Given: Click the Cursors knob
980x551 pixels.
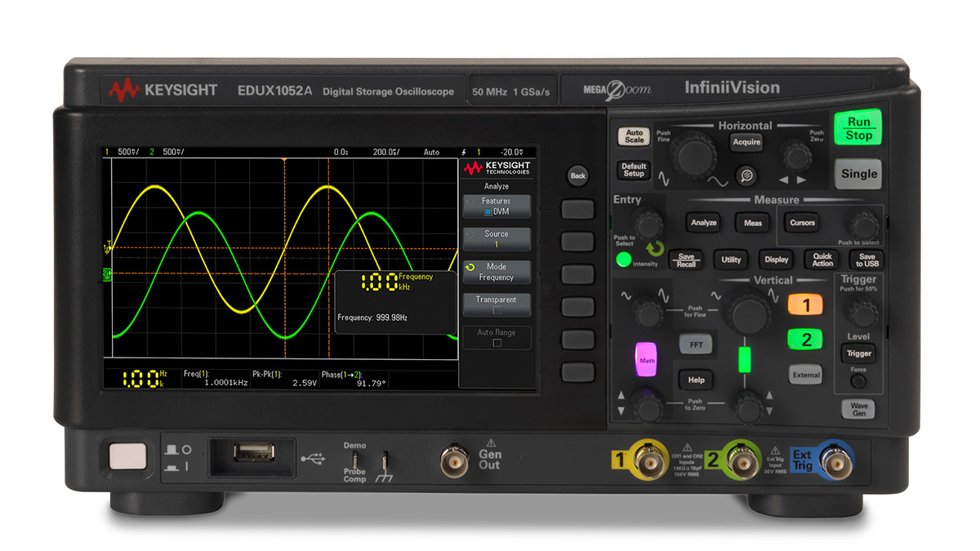Looking at the screenshot, I should 862,224.
